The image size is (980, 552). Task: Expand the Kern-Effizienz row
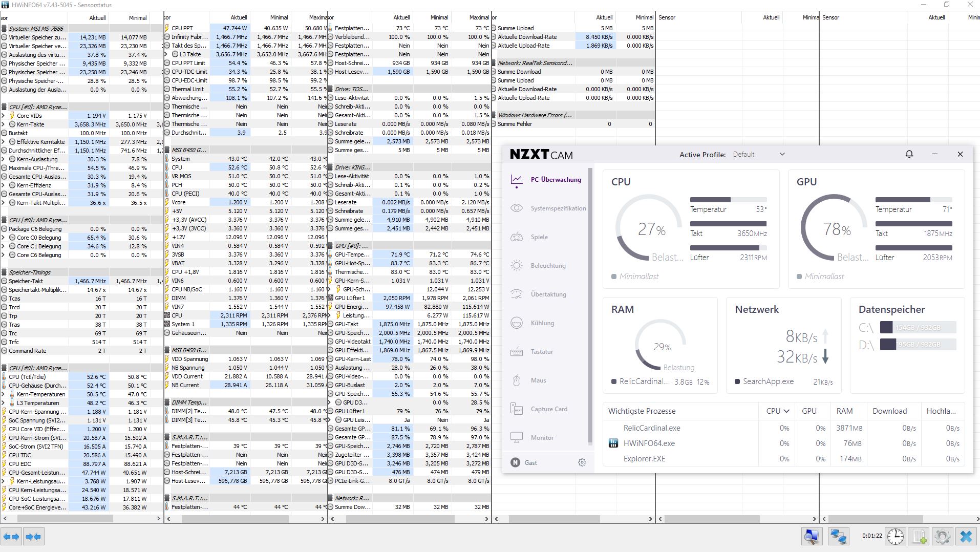tap(3, 185)
